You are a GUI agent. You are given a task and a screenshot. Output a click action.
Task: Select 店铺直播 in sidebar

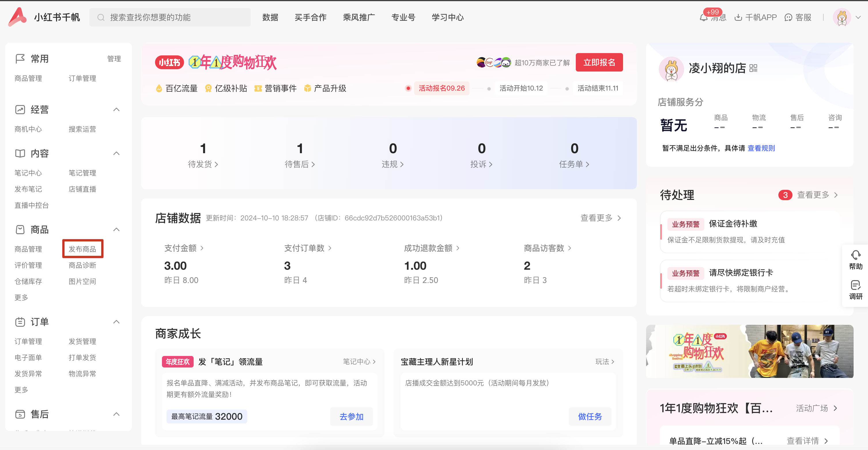point(82,189)
